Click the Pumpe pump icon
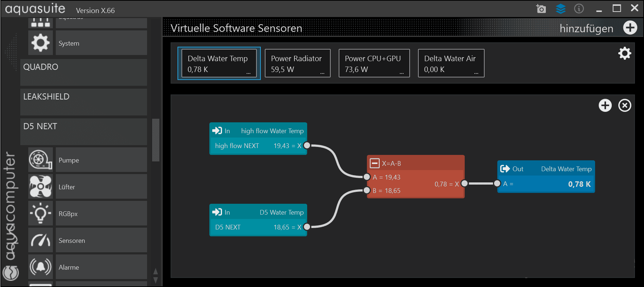 (41, 160)
